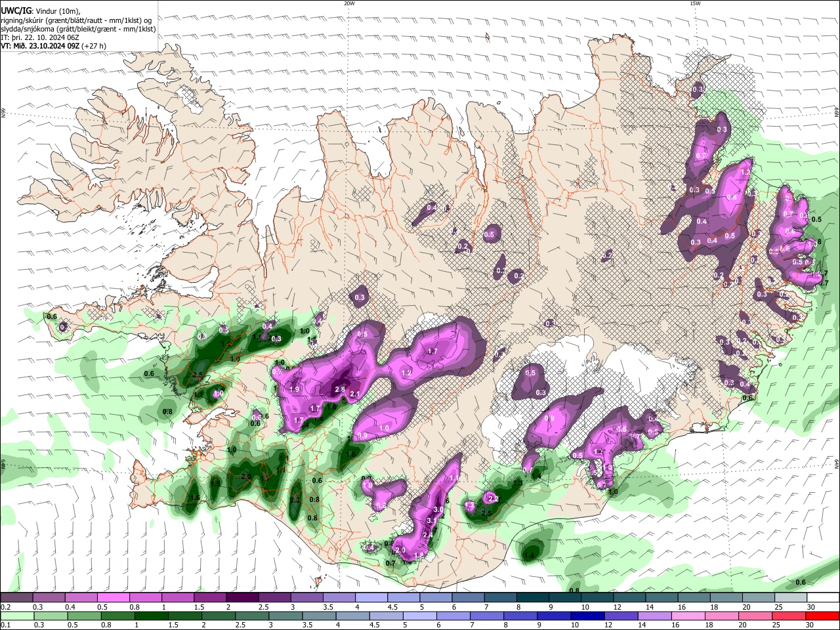Image resolution: width=840 pixels, height=630 pixels.
Task: Pick the darkest purple snow swatch at 2
Action: pos(242,597)
